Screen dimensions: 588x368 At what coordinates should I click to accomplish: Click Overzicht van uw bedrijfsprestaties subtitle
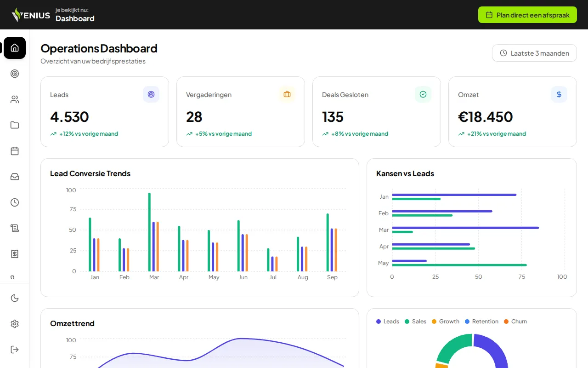click(93, 61)
